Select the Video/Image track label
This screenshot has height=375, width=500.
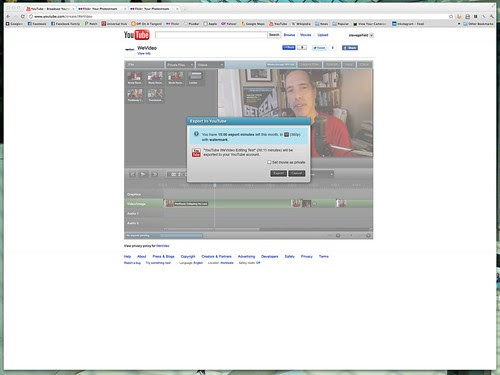coord(136,204)
